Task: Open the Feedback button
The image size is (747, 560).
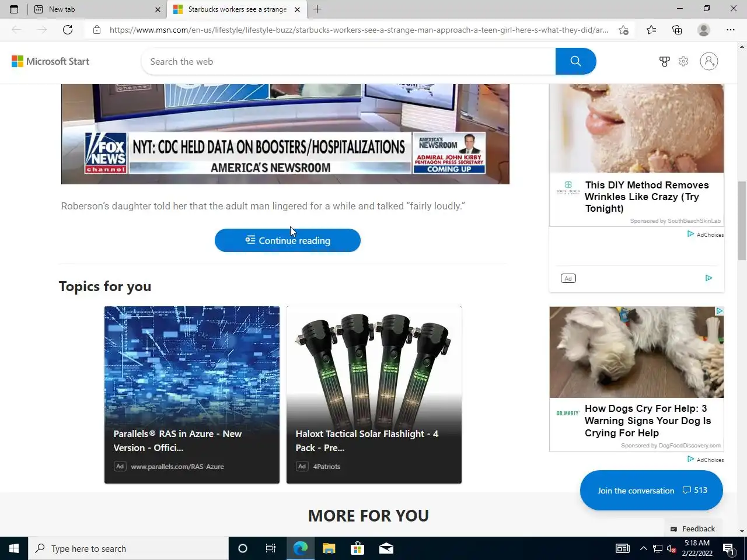Action: coord(693,528)
